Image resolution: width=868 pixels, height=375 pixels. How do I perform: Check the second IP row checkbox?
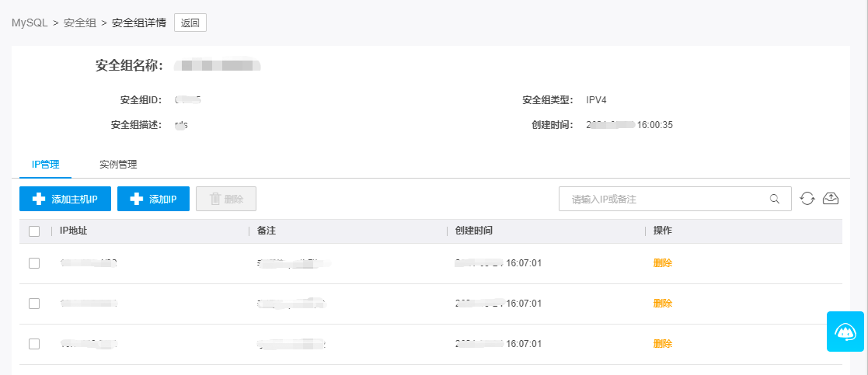pyautogui.click(x=34, y=304)
